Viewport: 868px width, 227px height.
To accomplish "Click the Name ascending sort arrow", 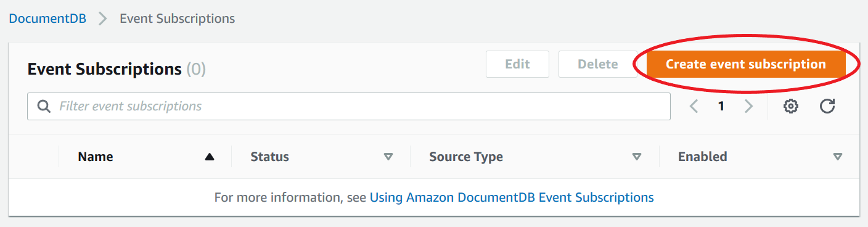I will [x=210, y=157].
